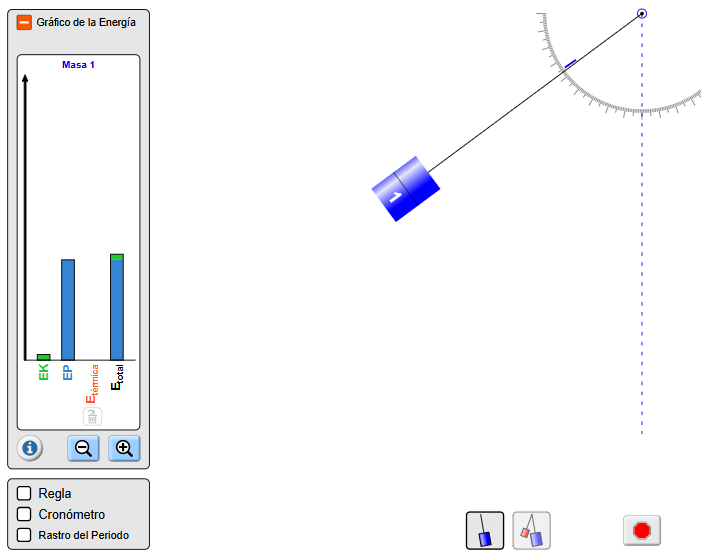The height and width of the screenshot is (557, 701).
Task: Click the Masa 1 graph heading
Action: pyautogui.click(x=78, y=65)
